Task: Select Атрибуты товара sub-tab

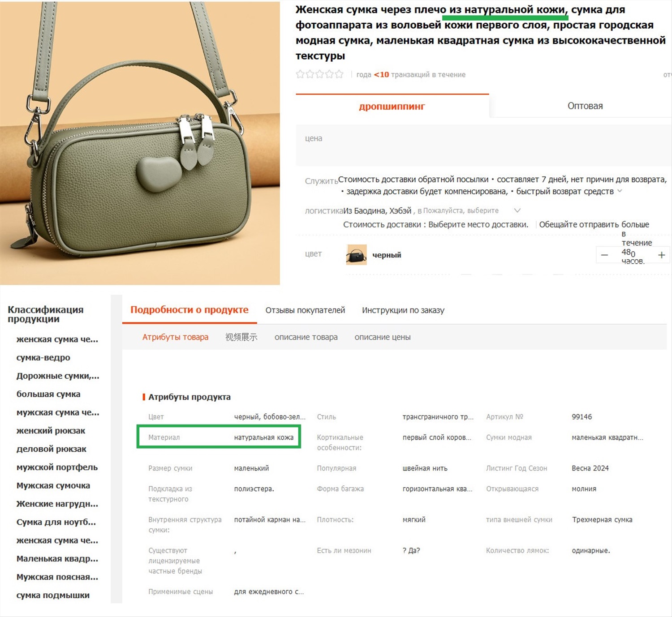Action: click(x=175, y=337)
